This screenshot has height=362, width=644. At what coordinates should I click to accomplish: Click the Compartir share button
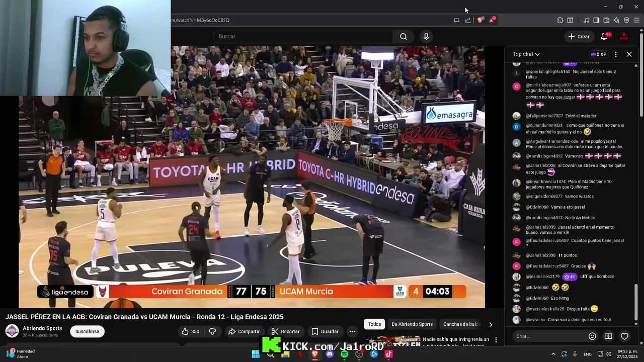click(244, 331)
